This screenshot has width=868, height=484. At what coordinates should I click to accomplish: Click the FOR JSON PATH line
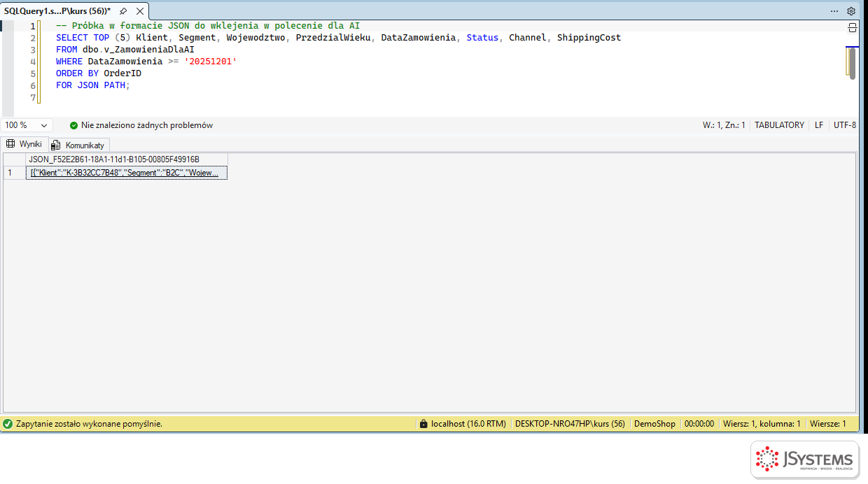[x=93, y=85]
